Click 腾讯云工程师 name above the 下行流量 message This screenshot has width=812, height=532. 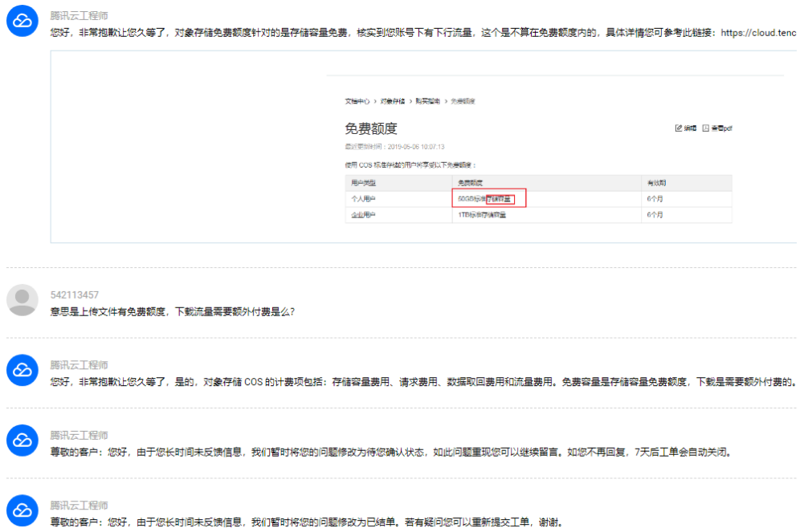pos(79,16)
